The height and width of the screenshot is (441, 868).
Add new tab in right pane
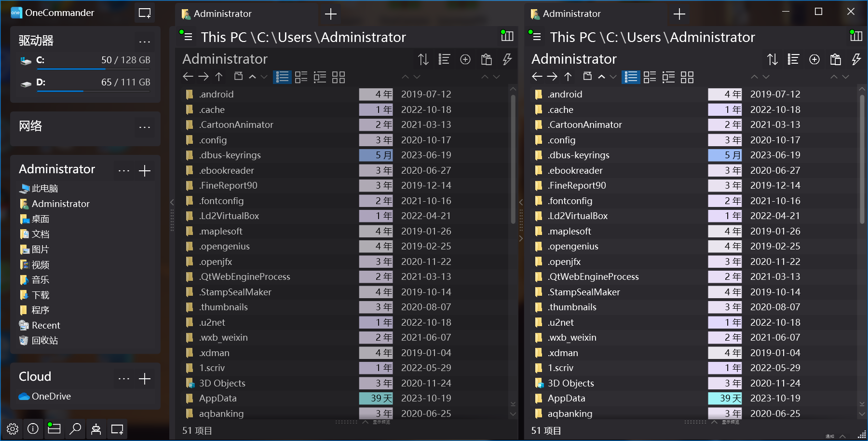point(679,14)
